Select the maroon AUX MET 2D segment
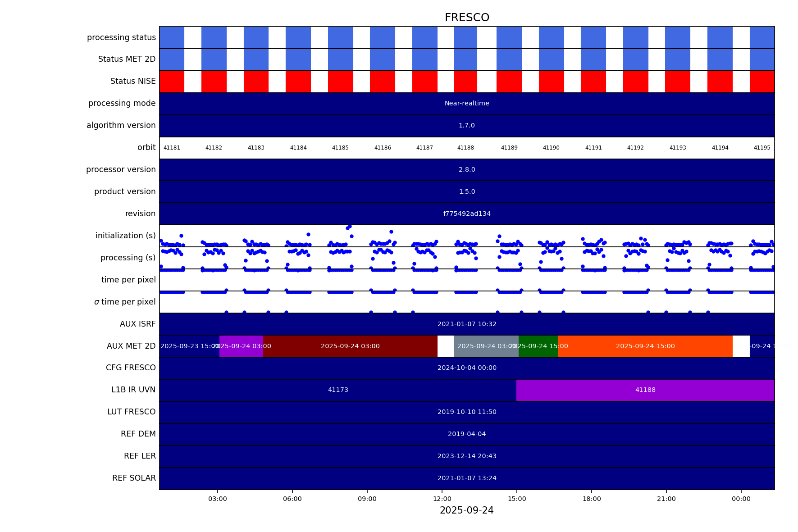 click(x=350, y=346)
